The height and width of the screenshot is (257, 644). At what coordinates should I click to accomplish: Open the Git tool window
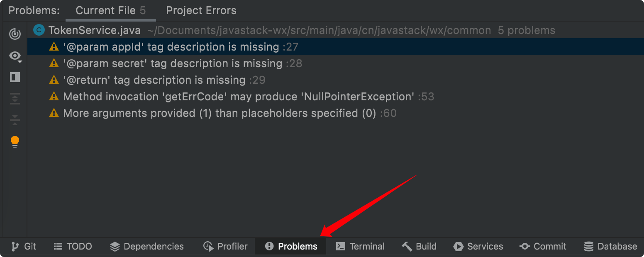[24, 246]
